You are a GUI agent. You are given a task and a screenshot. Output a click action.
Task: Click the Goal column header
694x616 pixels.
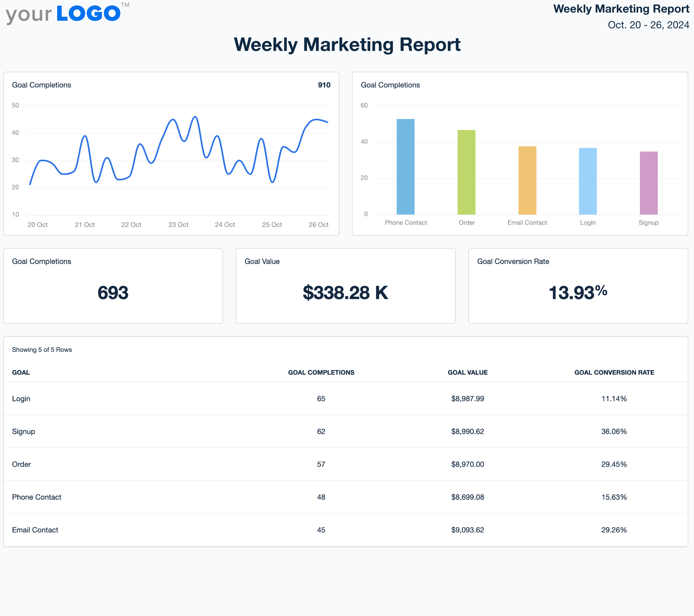[21, 372]
